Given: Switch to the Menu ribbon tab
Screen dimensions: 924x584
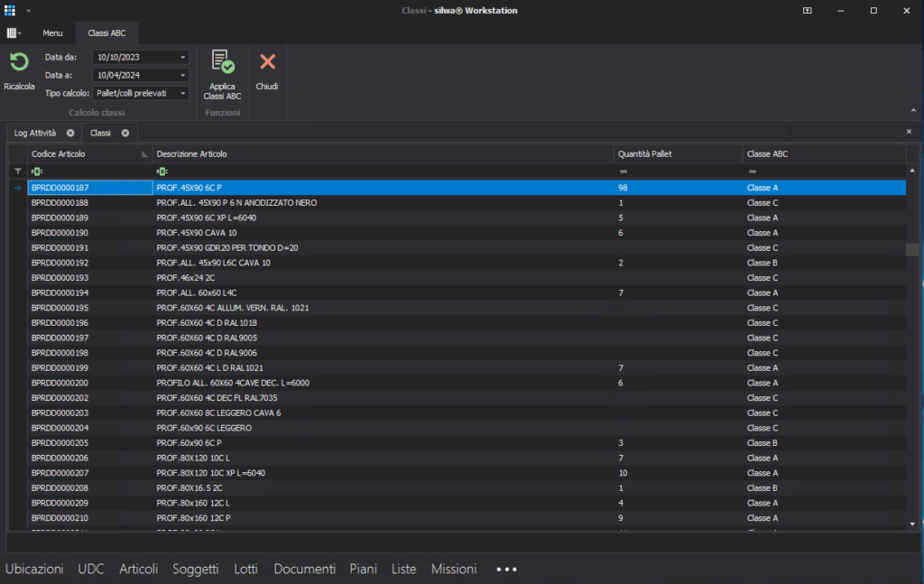Looking at the screenshot, I should [x=52, y=33].
